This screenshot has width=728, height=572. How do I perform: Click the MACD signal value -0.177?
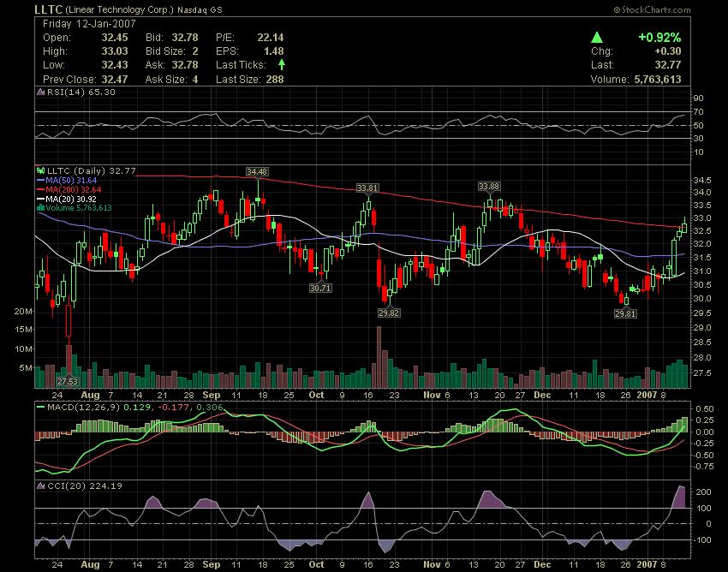[x=174, y=408]
